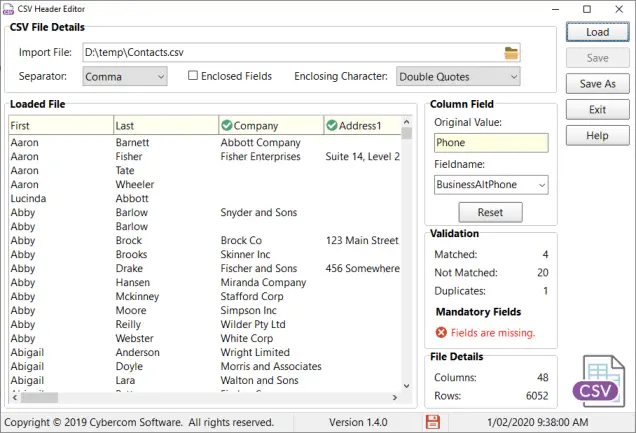Screen dimensions: 636x433
Task: Click the Fields are missing message
Action: 493,333
